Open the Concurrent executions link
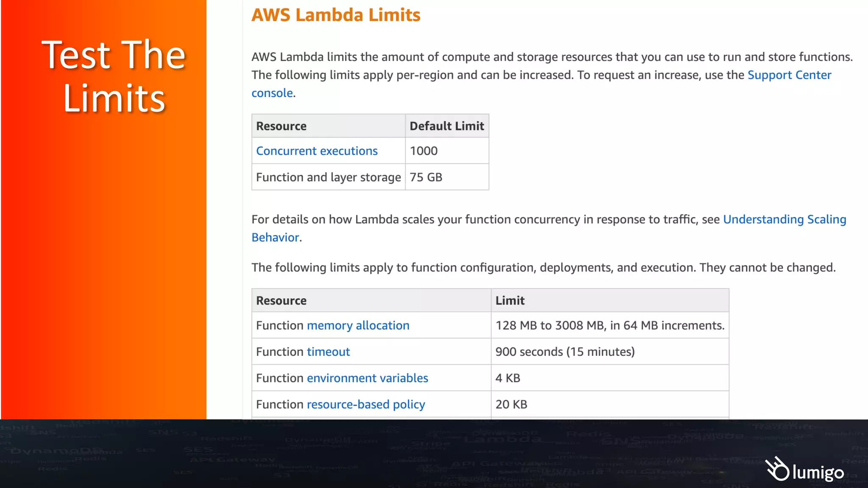The image size is (868, 488). click(317, 151)
